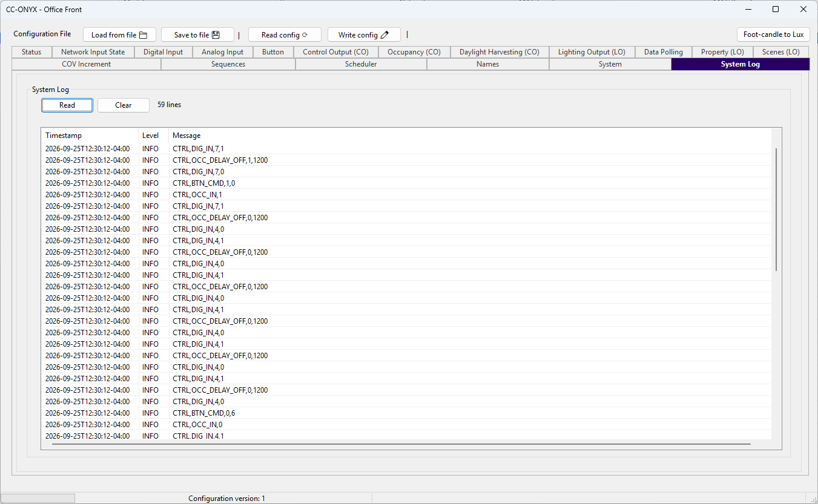Click the '59 lines' count label
The width and height of the screenshot is (818, 504).
tap(169, 105)
